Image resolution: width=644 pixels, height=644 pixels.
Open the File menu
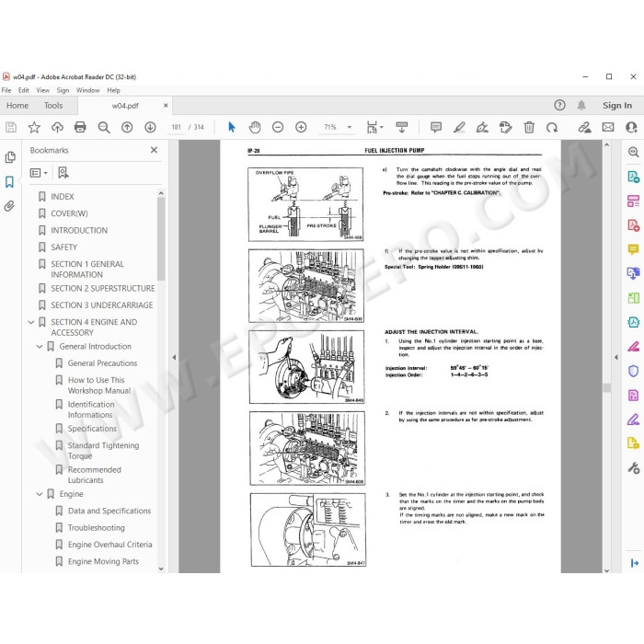click(x=6, y=90)
